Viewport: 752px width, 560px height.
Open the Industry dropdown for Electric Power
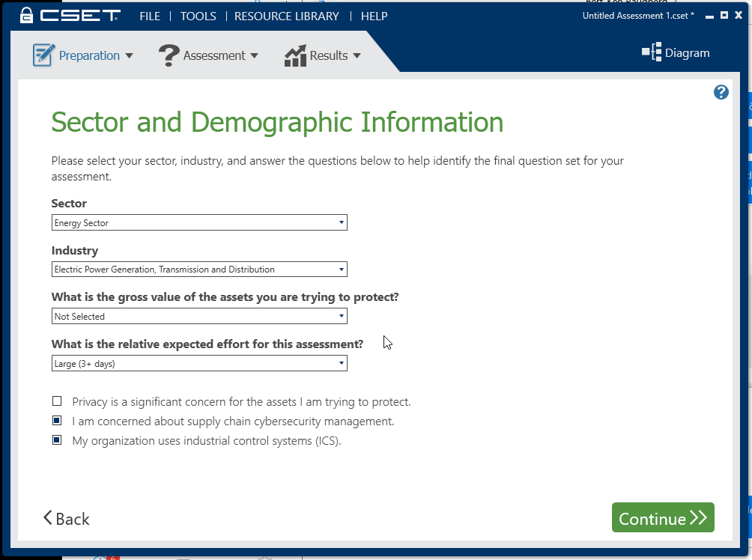click(199, 269)
